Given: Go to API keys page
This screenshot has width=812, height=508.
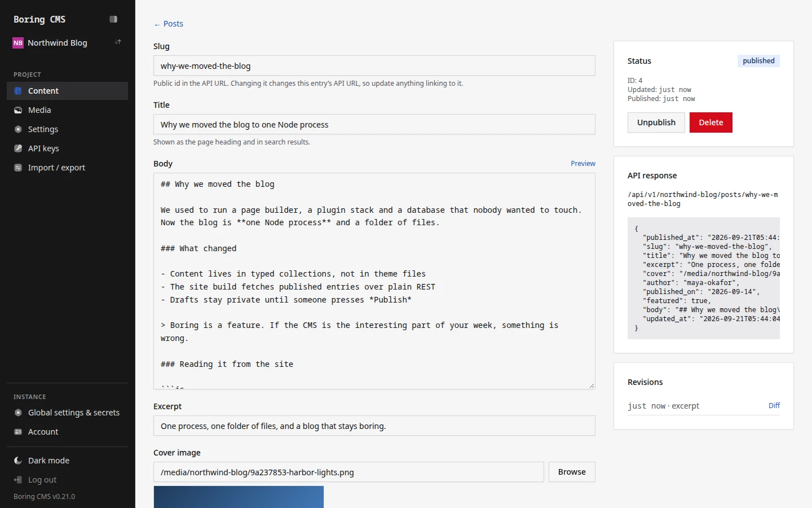Looking at the screenshot, I should click(67, 148).
